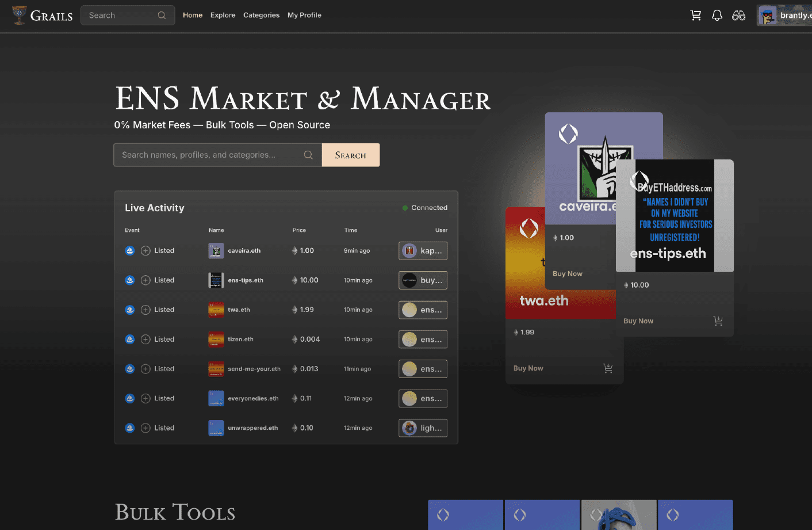Click Buy Now on the twa.eth card

[528, 368]
